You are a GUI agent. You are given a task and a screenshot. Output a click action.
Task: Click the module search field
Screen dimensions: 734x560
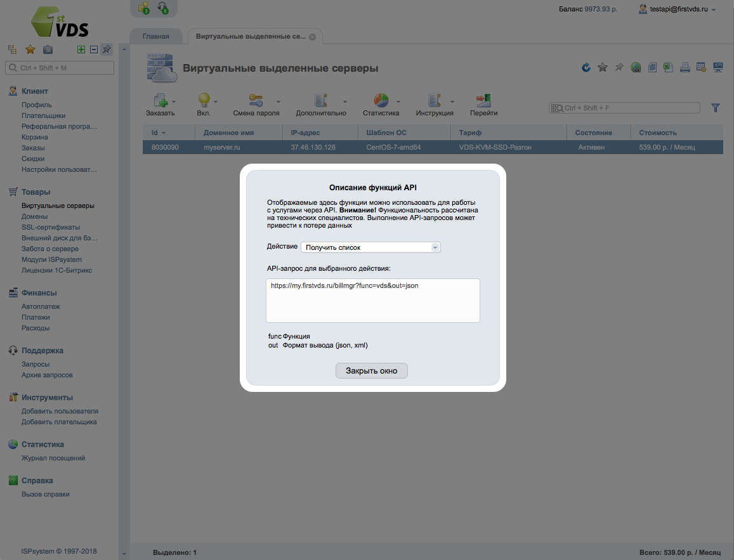click(624, 107)
